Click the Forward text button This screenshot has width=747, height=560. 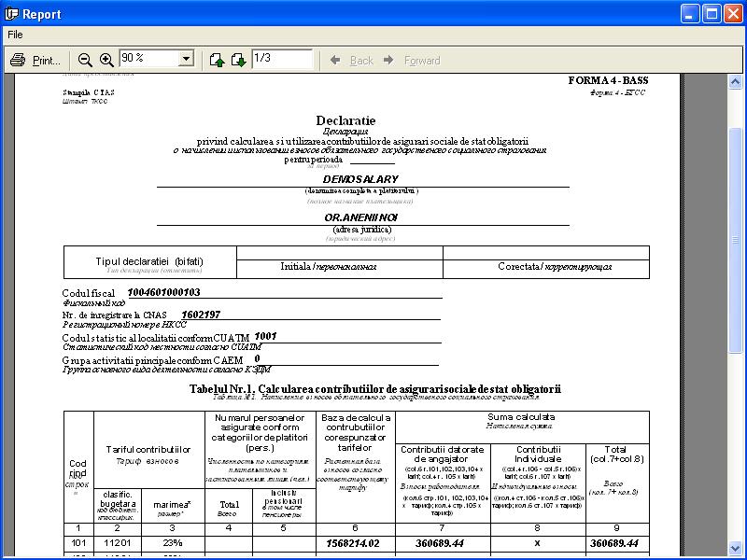422,61
